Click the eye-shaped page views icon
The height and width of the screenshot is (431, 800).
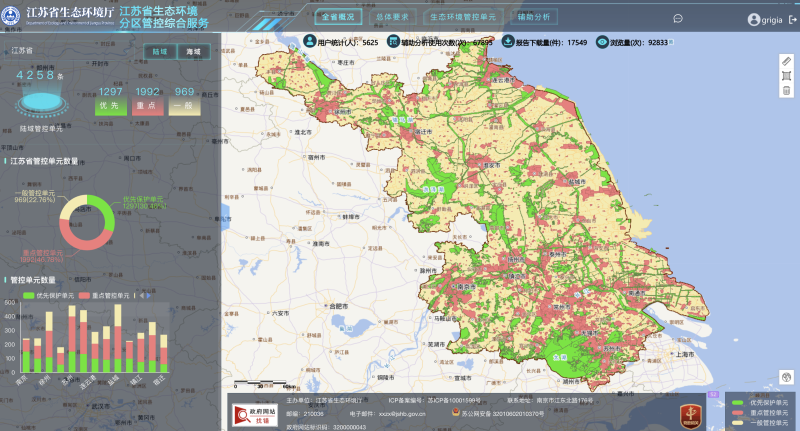(602, 43)
